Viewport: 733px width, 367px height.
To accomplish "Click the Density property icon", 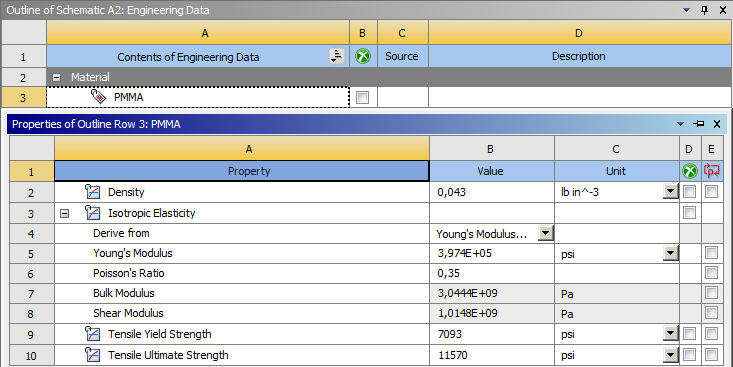I will [93, 192].
